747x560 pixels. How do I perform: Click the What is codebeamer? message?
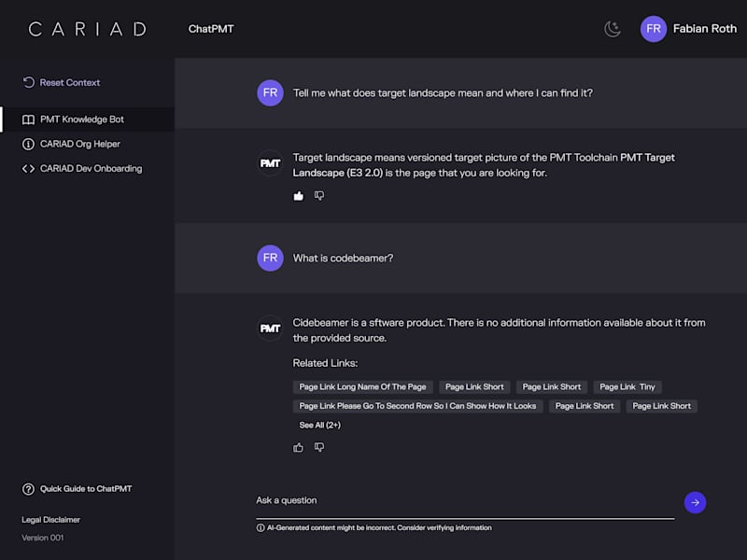[x=343, y=259]
